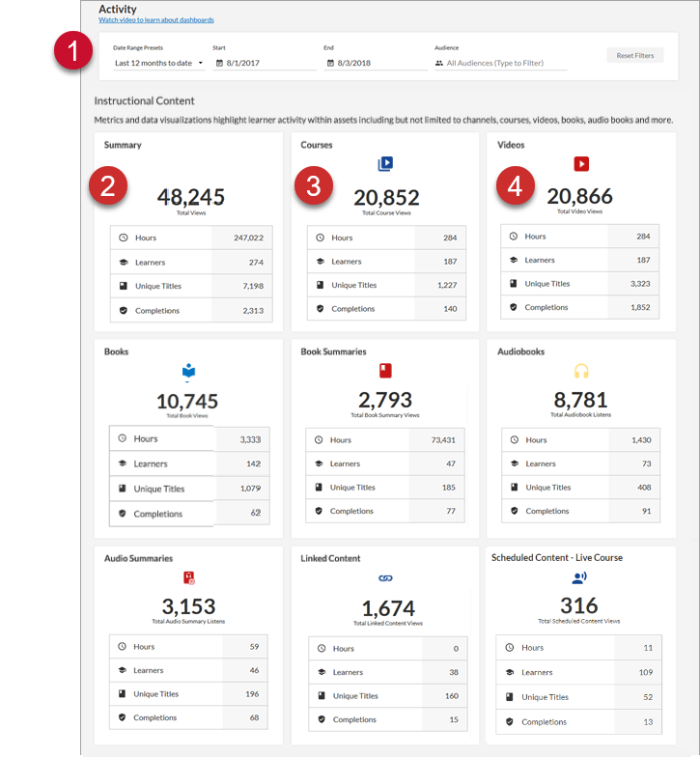Click the graduation cap icon in Audiobooks Learners row

click(514, 463)
